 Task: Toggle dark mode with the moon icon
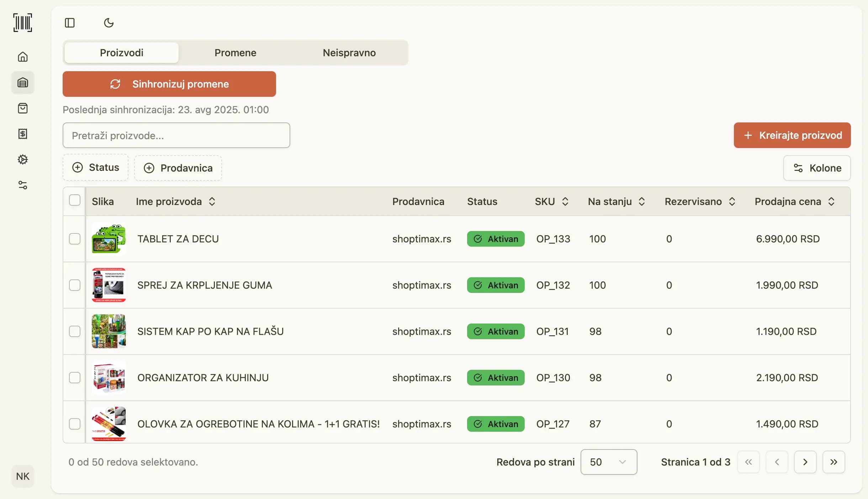(x=108, y=22)
